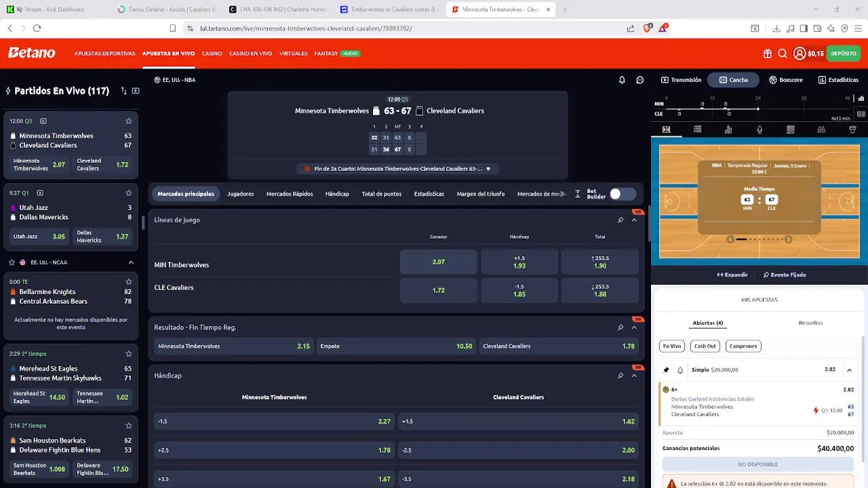Select Empate at 10.50
This screenshot has width=868, height=488.
click(396, 346)
